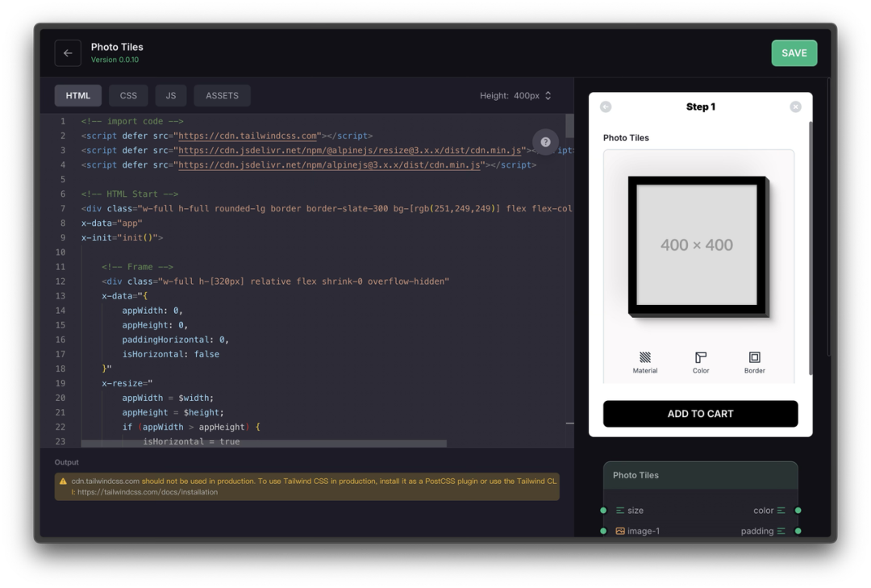Switch to the ASSETS tab
Screen dimensions: 871x588
pos(223,96)
